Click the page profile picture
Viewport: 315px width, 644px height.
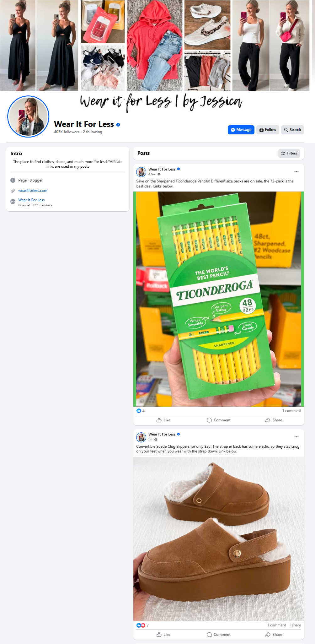click(x=28, y=116)
